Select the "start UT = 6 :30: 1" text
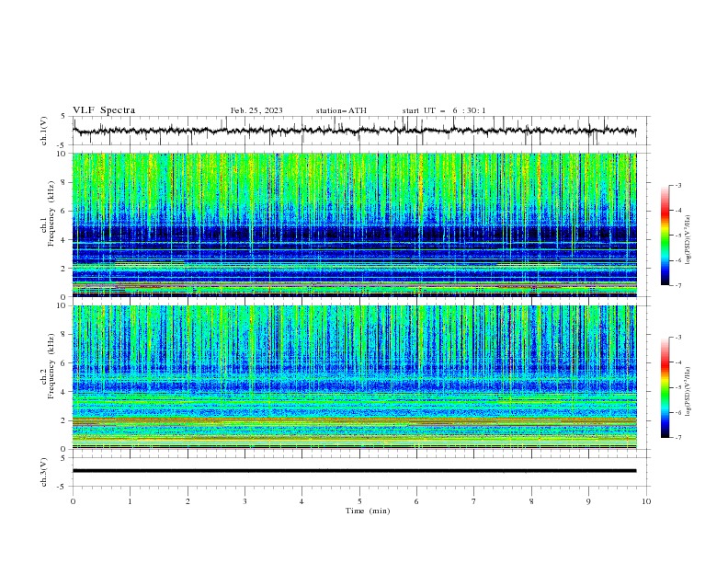This screenshot has height=563, width=728. point(444,110)
